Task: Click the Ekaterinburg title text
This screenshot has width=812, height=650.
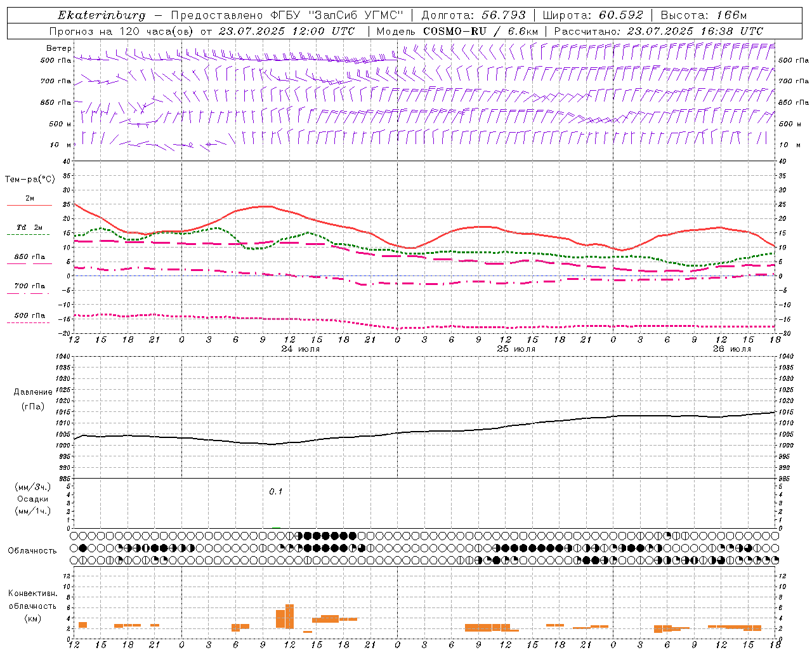Action: tap(101, 15)
